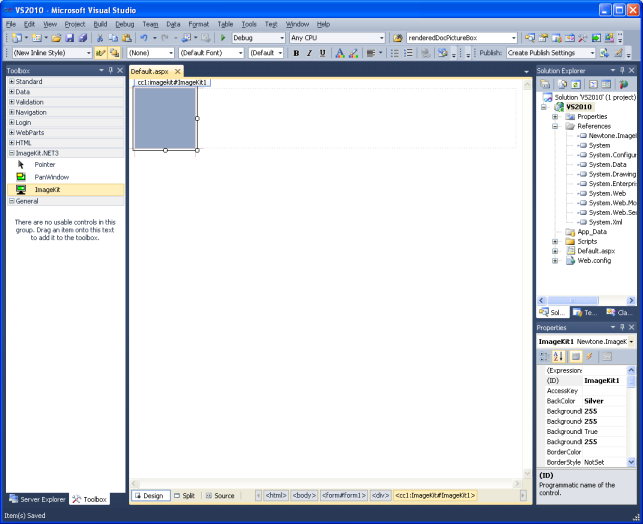The image size is (643, 524).
Task: Open Create Publish Settings dropdown
Action: 592,53
